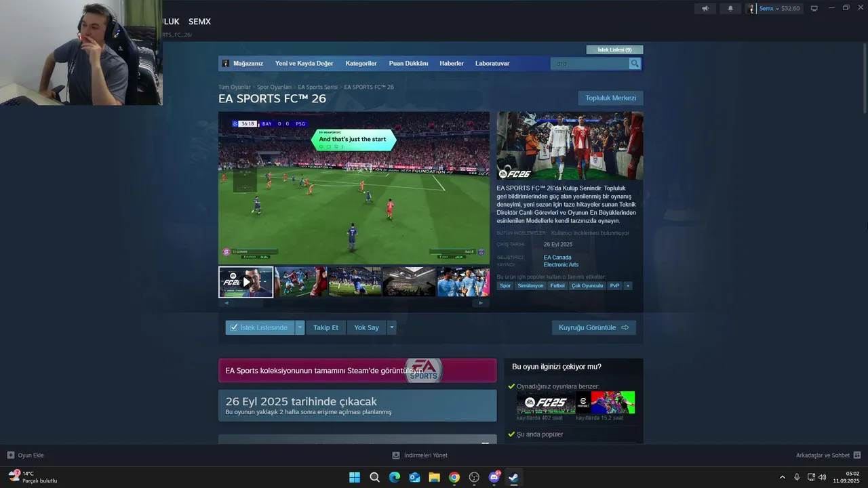Click the Steam taskbar icon

[514, 477]
